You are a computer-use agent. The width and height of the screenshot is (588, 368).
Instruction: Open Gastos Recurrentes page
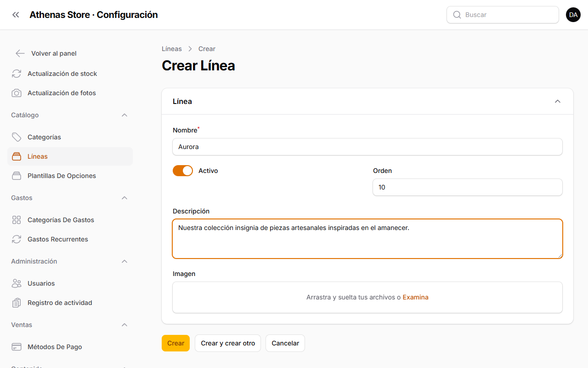(70, 239)
